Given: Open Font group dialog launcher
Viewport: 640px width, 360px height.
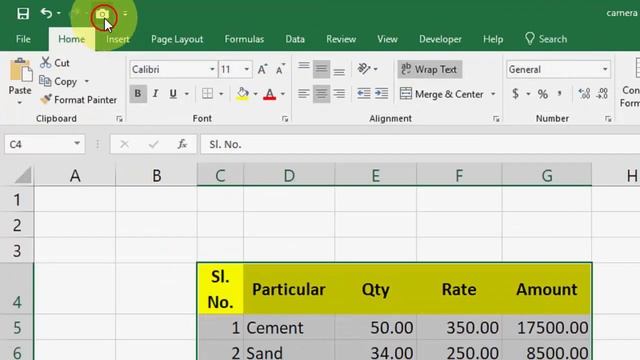Looking at the screenshot, I should point(285,119).
